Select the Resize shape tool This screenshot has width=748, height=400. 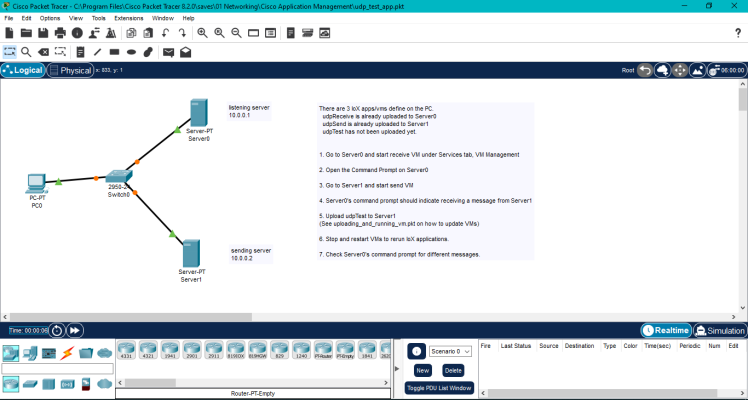click(60, 52)
